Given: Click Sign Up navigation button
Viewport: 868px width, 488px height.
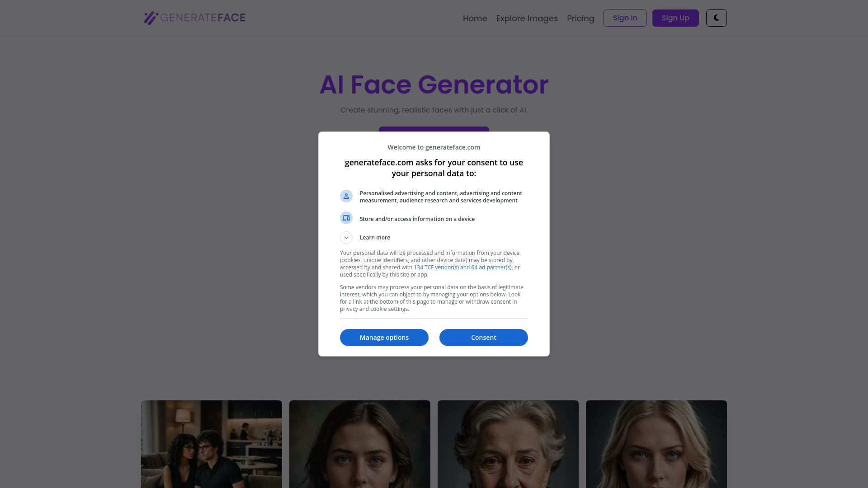Looking at the screenshot, I should coord(675,18).
